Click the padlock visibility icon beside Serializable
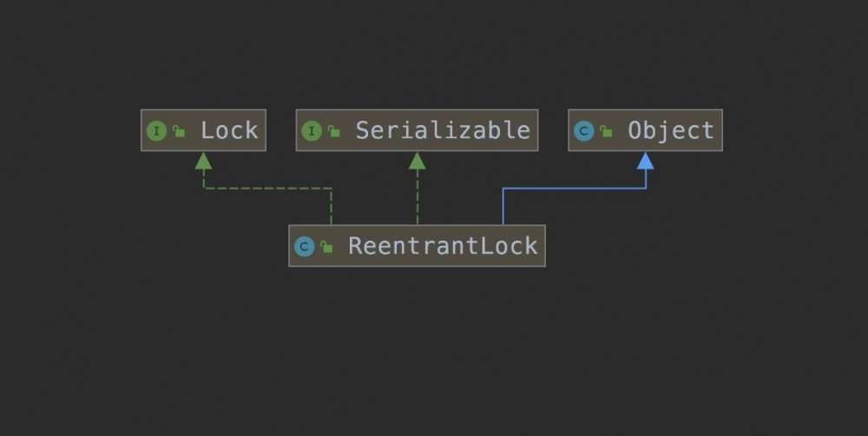The height and width of the screenshot is (436, 868). point(333,131)
